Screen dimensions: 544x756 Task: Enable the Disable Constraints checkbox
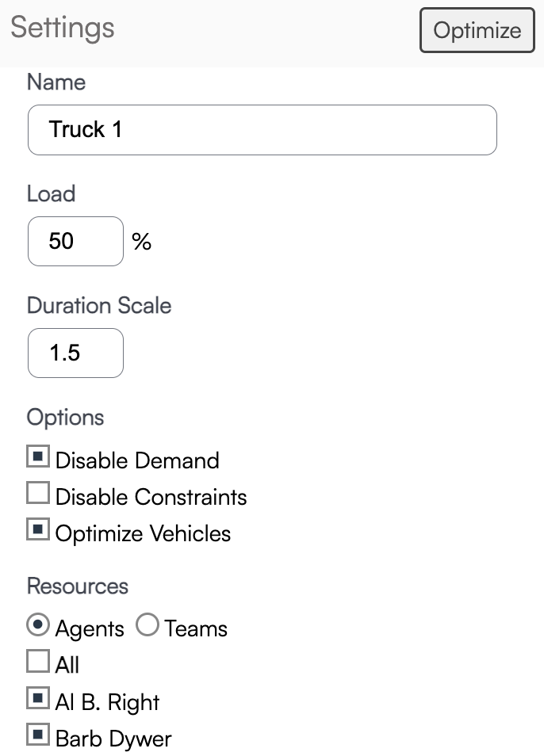pos(38,494)
